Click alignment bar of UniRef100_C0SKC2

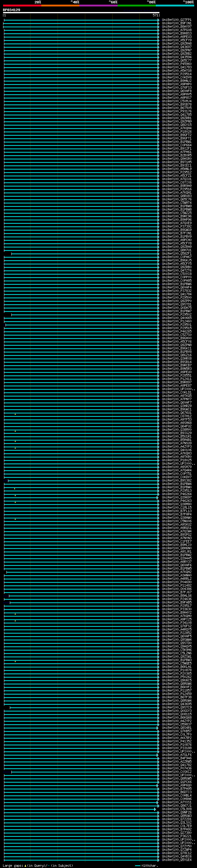coord(85,772)
